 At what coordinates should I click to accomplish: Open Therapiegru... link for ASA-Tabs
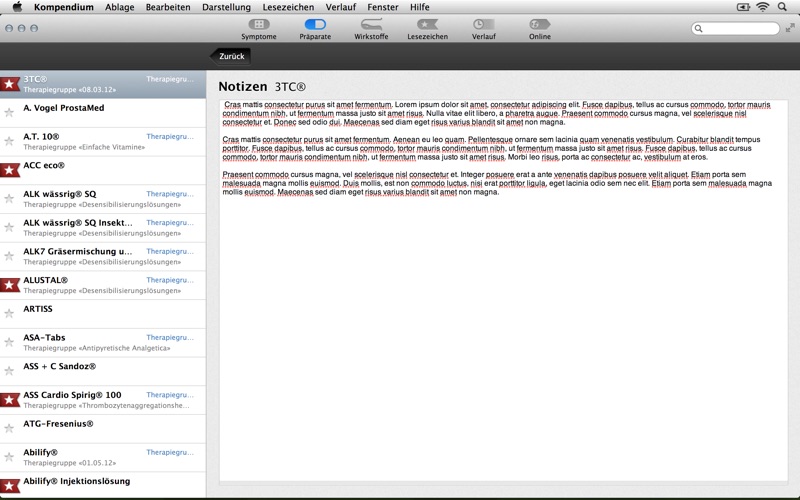170,337
